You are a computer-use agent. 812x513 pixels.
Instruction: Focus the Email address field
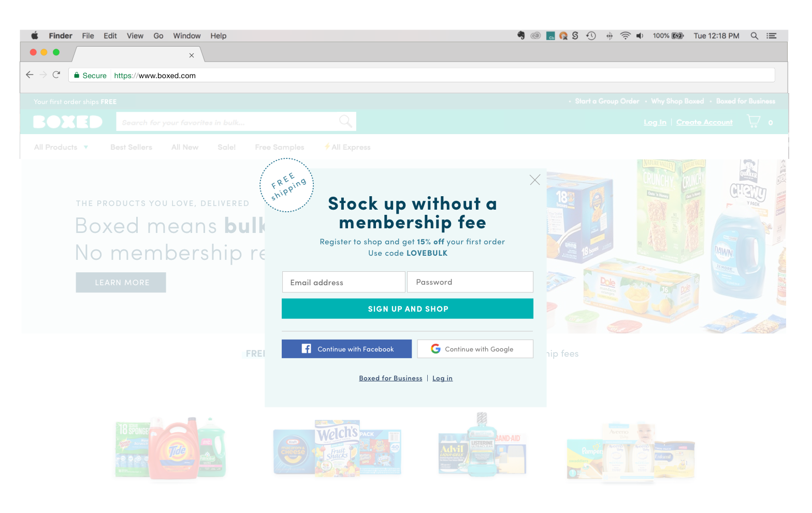(344, 282)
